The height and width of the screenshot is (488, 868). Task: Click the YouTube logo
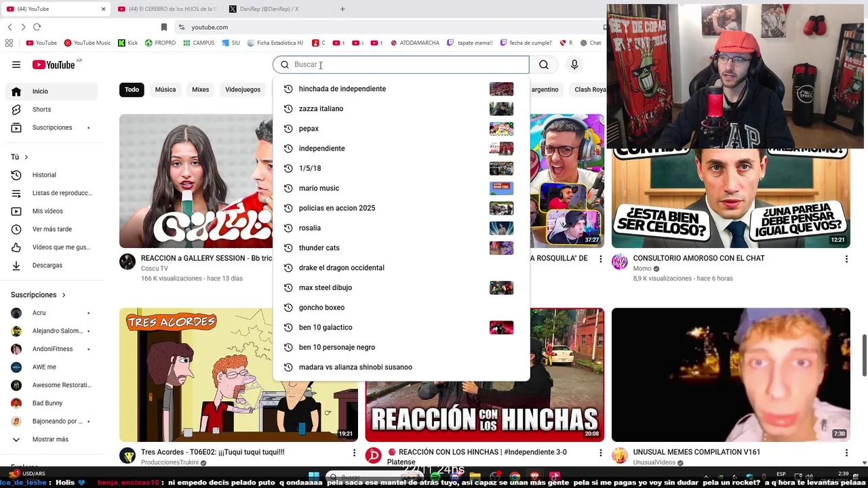click(54, 64)
